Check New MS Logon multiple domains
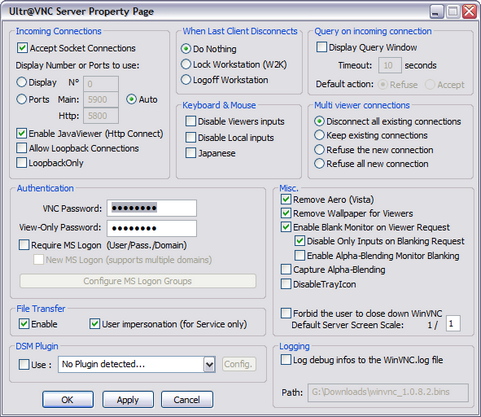 point(39,260)
